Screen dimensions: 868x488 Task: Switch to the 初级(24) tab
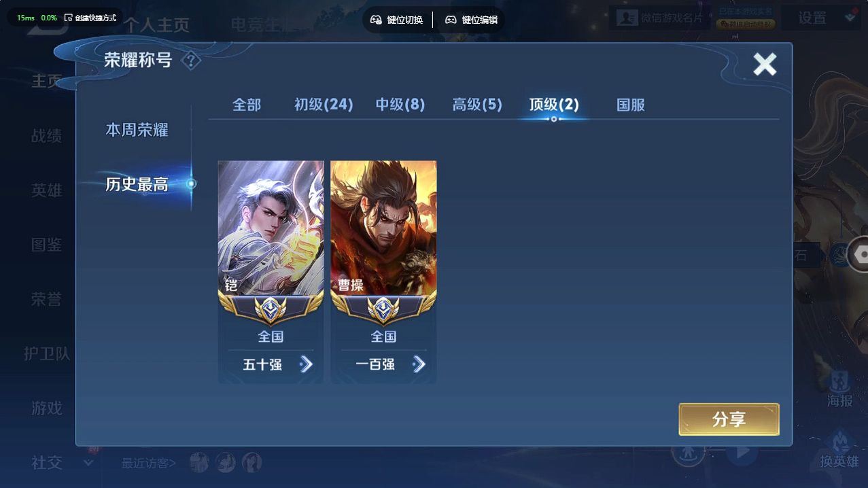[x=324, y=105]
